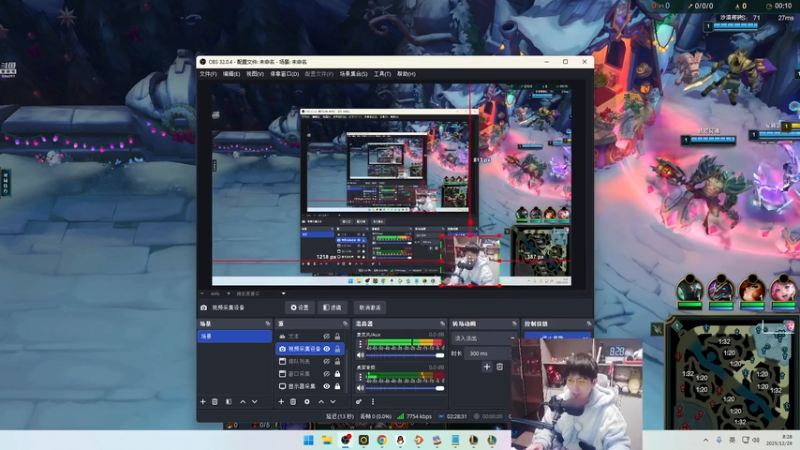Add a new scene with the plus icon
Viewport: 800px width, 450px height.
(203, 402)
